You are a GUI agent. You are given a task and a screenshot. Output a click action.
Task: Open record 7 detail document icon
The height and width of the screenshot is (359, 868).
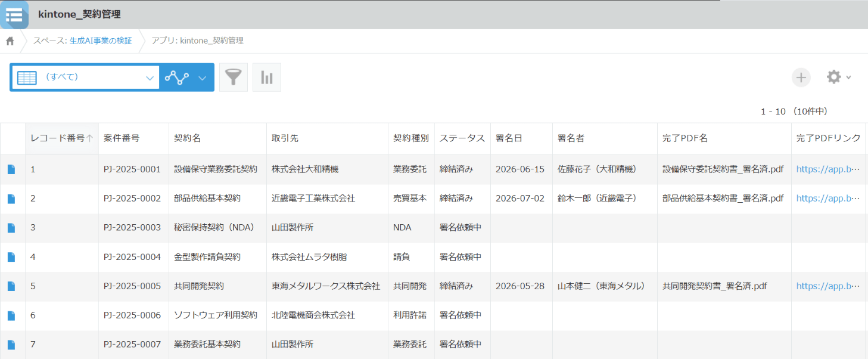(11, 345)
